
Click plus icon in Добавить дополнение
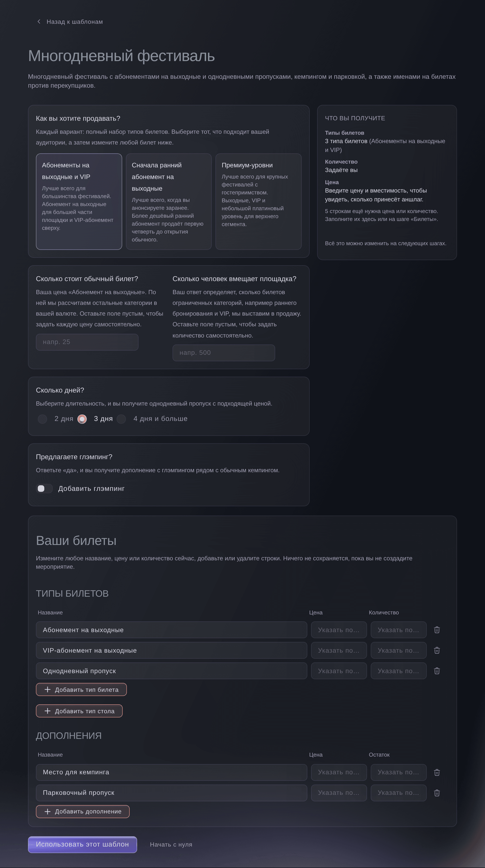[x=48, y=811]
